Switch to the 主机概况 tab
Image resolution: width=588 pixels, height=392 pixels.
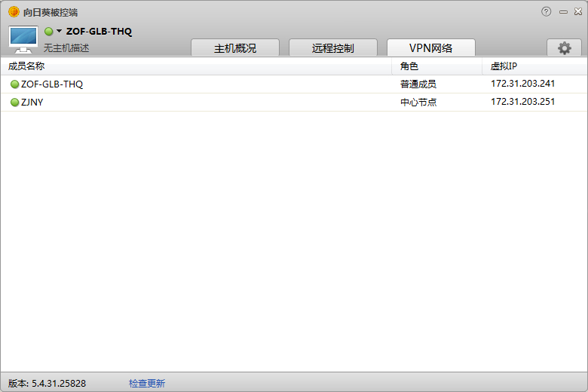(x=235, y=48)
